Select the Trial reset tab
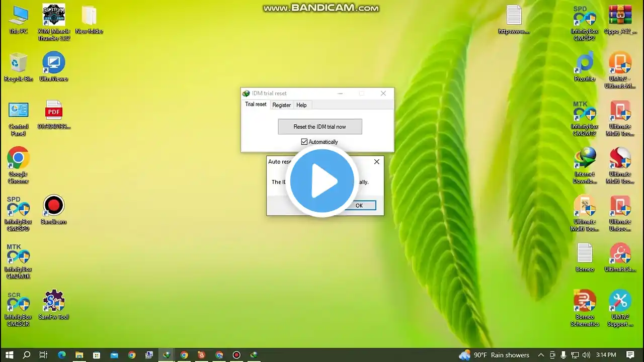Viewport: 644px width, 362px height. pyautogui.click(x=256, y=105)
